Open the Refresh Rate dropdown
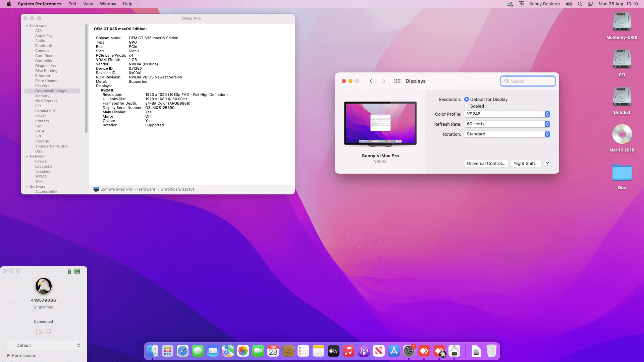644x362 pixels. pos(507,124)
